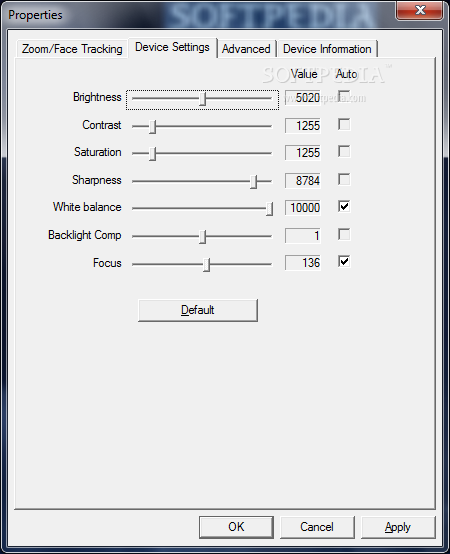Click the Brightness slider thumb
Image resolution: width=450 pixels, height=554 pixels.
202,99
